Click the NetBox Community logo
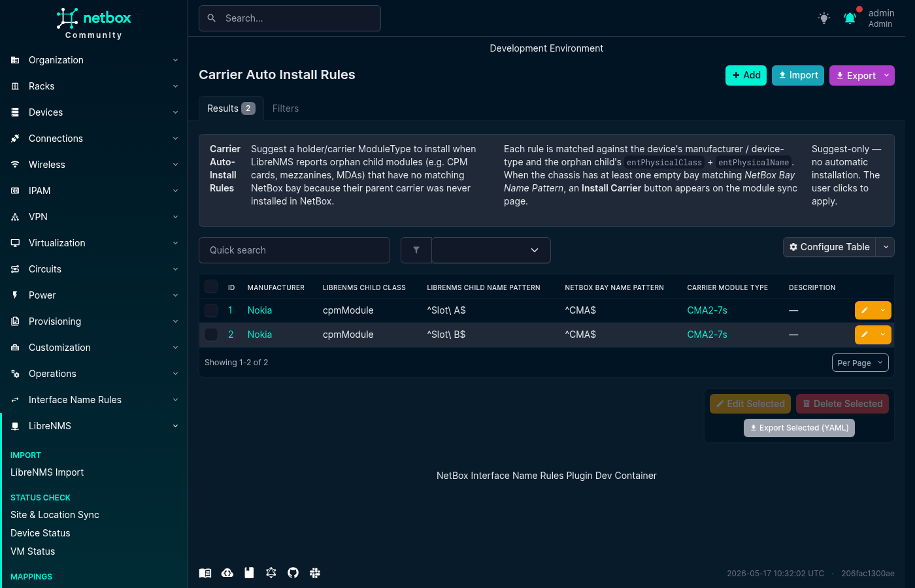 [x=93, y=24]
